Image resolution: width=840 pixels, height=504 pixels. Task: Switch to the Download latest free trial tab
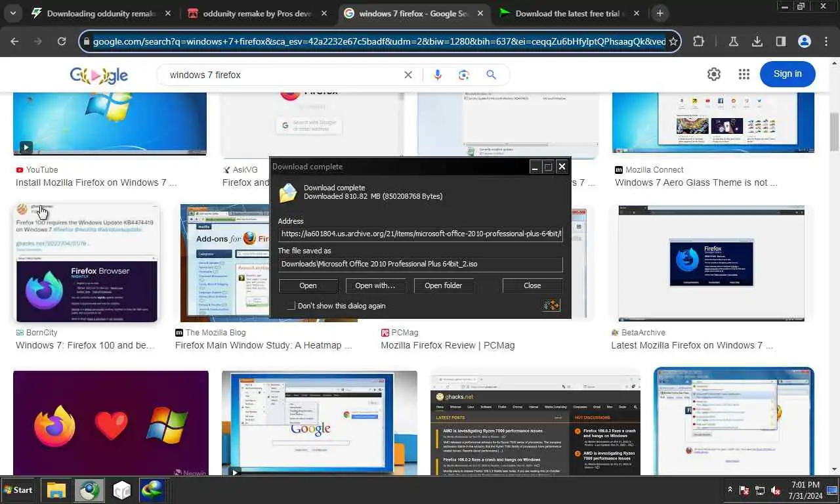(x=570, y=13)
